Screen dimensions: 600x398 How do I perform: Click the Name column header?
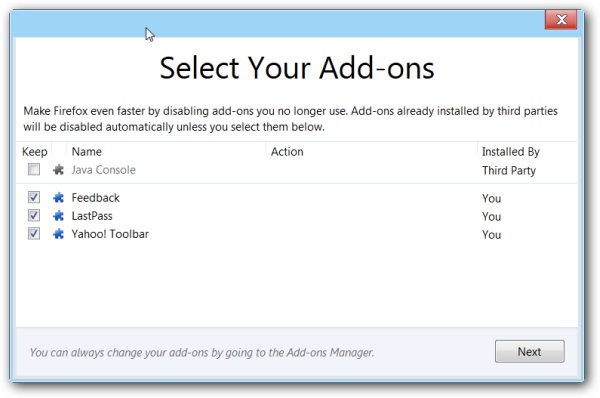tap(87, 152)
